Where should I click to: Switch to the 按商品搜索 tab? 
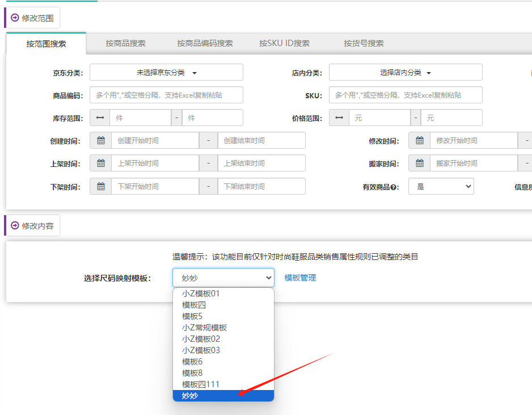coord(125,43)
